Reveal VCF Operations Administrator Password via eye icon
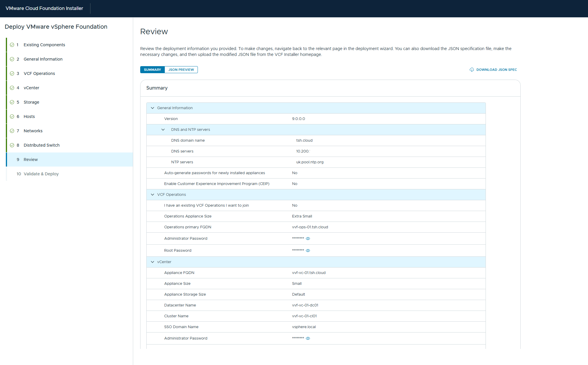 308,239
